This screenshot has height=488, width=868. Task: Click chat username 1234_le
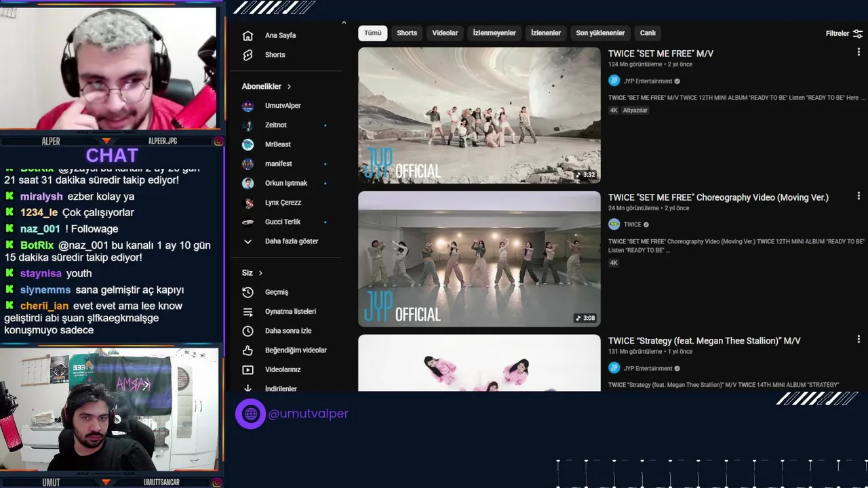point(39,213)
